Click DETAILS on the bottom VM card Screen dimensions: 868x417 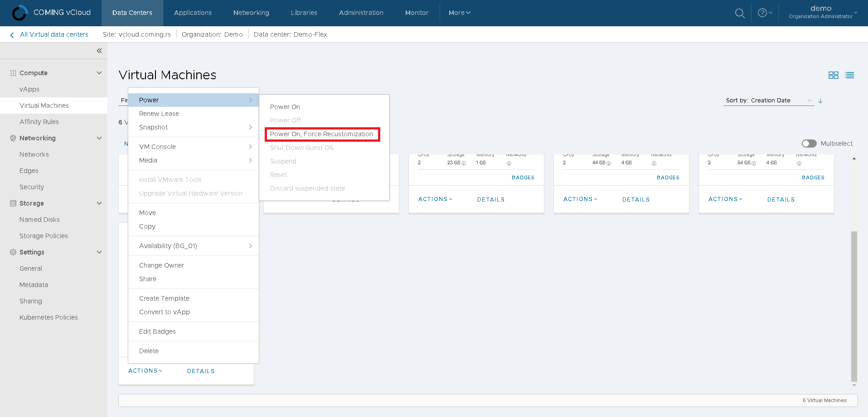click(201, 371)
